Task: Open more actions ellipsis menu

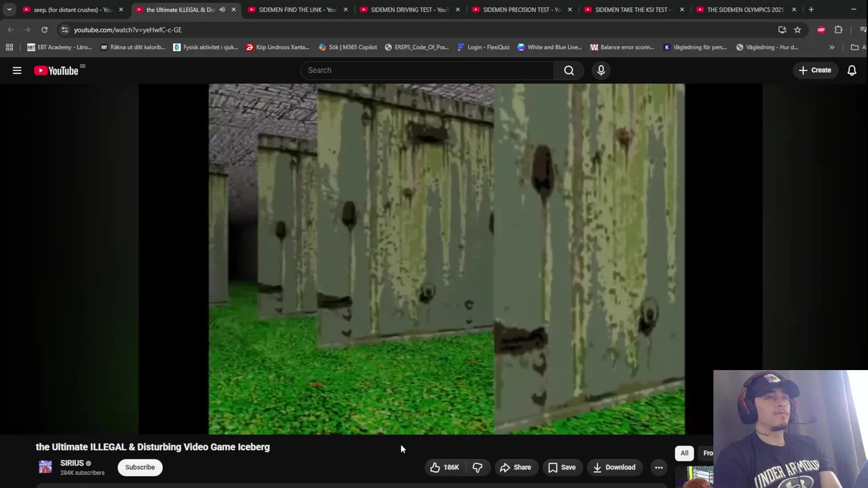Action: pyautogui.click(x=658, y=467)
